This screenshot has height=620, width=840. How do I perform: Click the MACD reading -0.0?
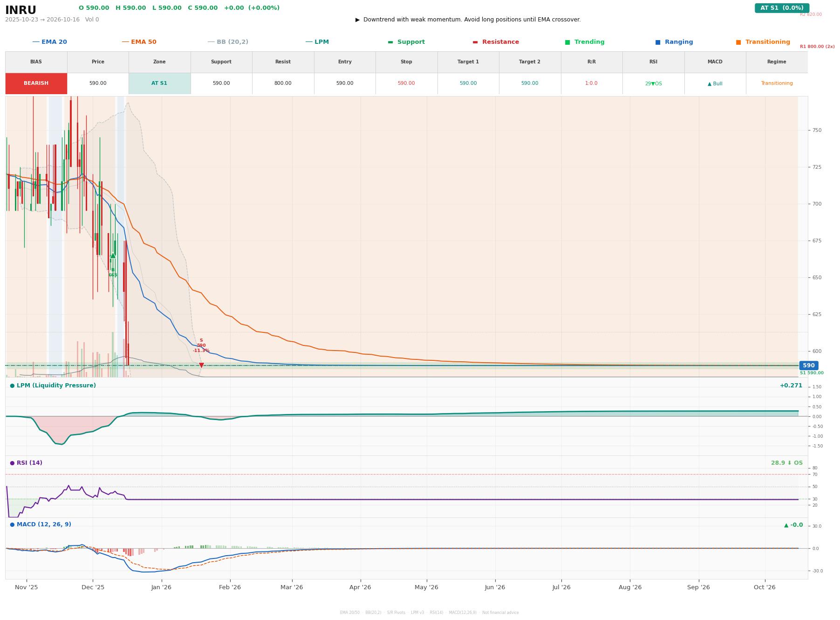(793, 525)
